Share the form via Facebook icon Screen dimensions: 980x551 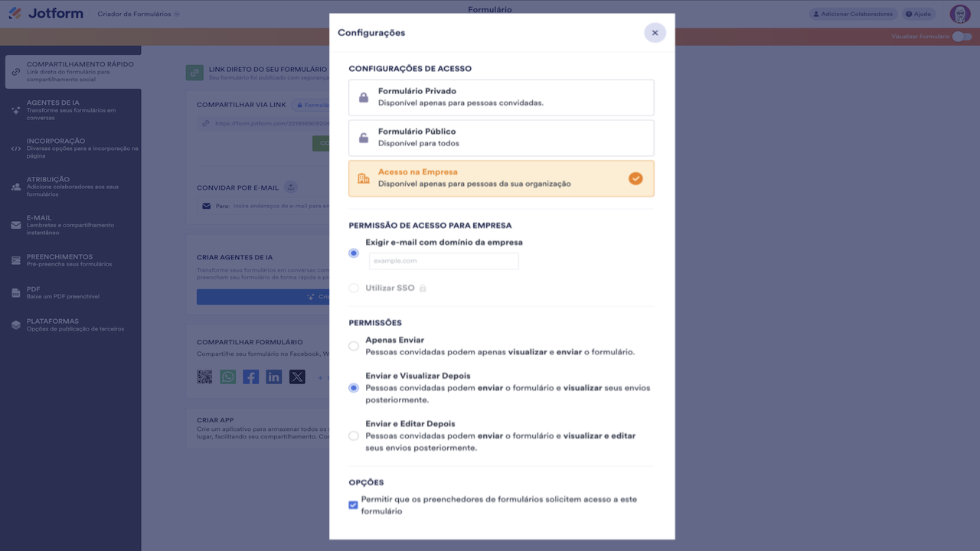tap(251, 377)
